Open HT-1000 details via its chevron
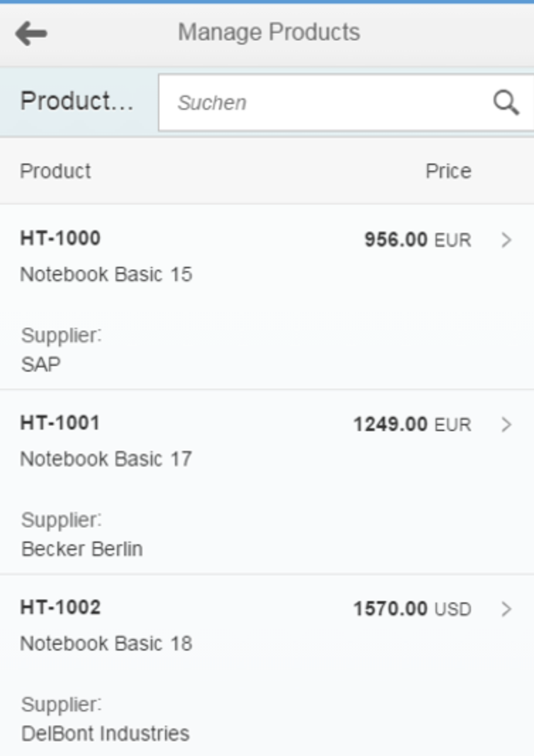 coord(506,240)
